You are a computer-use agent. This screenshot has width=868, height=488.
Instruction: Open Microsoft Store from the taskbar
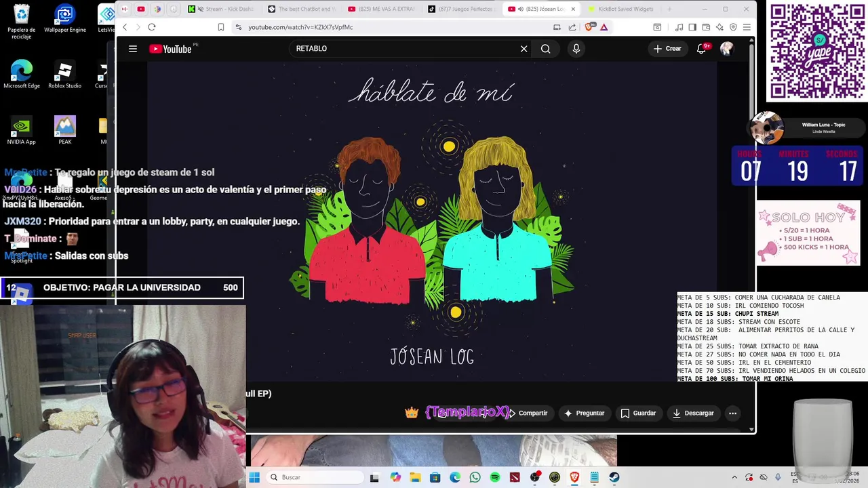435,477
